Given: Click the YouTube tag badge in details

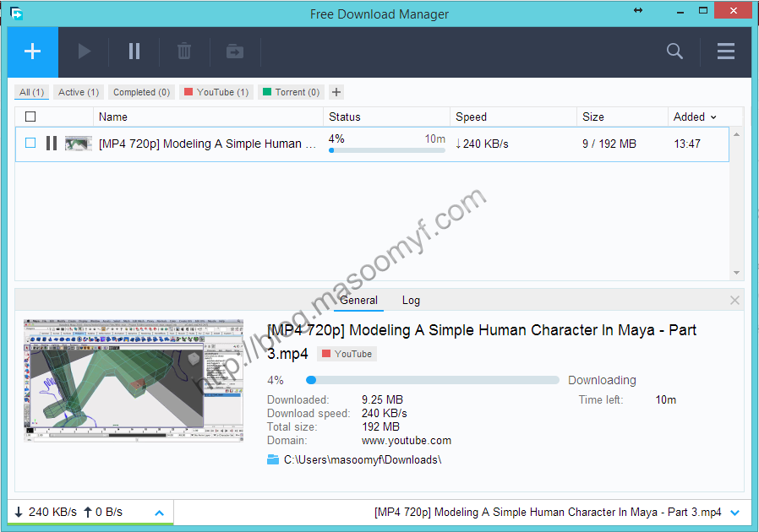Looking at the screenshot, I should (347, 354).
